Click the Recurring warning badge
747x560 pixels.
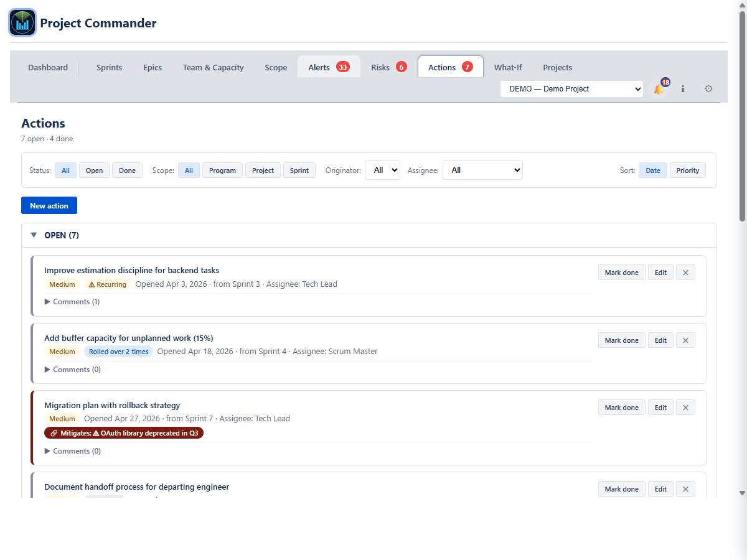point(108,284)
